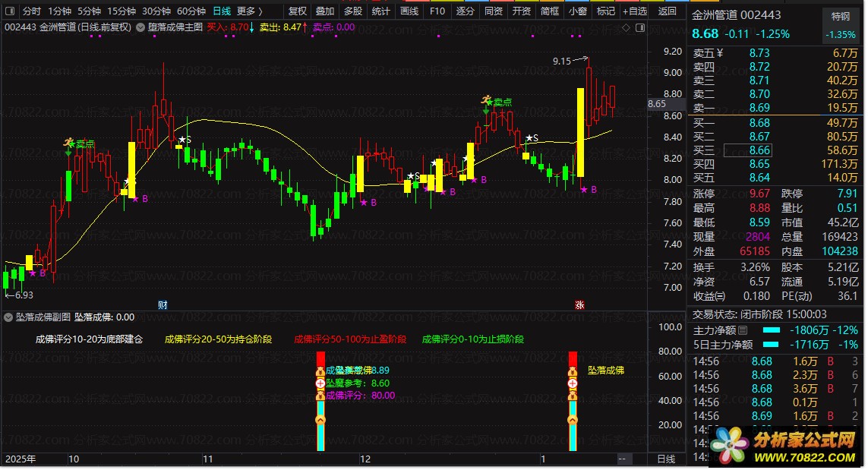Click the 开资 toolbar button
This screenshot has width=868, height=470.
tap(522, 11)
